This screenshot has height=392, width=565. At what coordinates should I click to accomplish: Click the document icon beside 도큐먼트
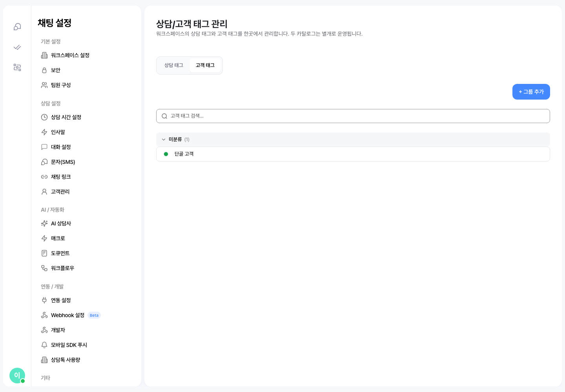44,253
